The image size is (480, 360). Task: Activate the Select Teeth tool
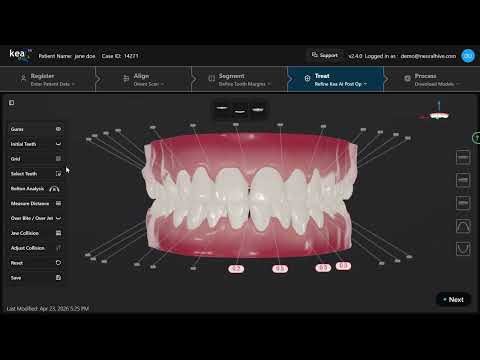click(58, 173)
